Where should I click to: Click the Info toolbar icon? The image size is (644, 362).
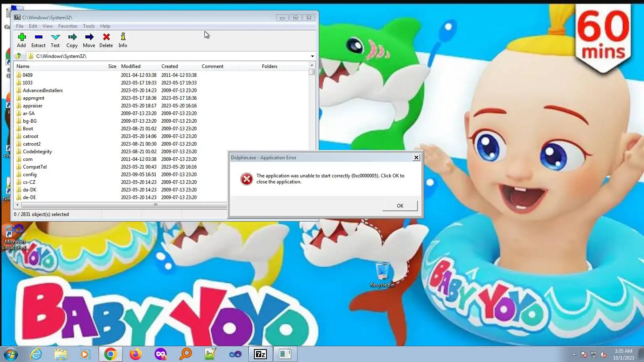(x=123, y=37)
